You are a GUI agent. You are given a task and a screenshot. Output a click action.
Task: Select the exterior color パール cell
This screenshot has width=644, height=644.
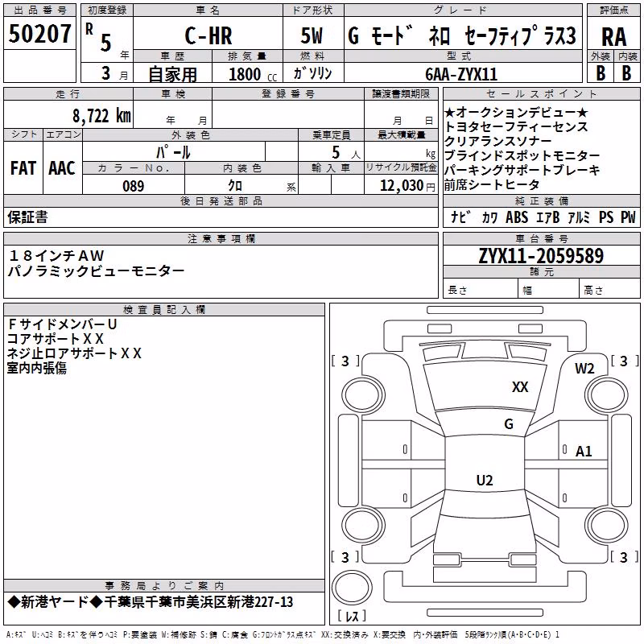(x=173, y=152)
